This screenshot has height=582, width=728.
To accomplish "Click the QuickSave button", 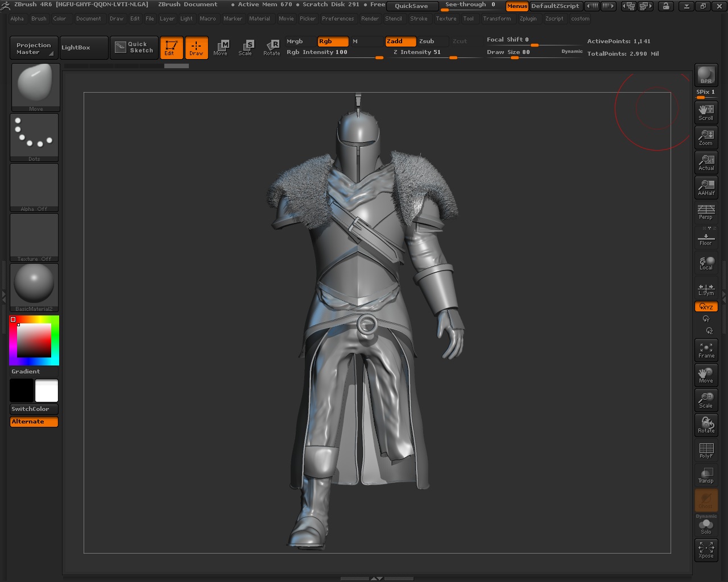I will point(412,6).
